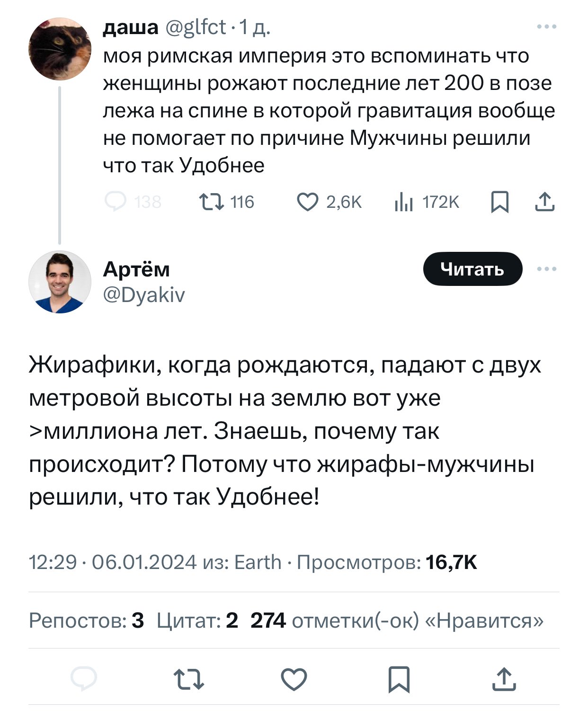Like даша's tweet showing 2,6K hearts
This screenshot has width=588, height=711.
pyautogui.click(x=308, y=202)
